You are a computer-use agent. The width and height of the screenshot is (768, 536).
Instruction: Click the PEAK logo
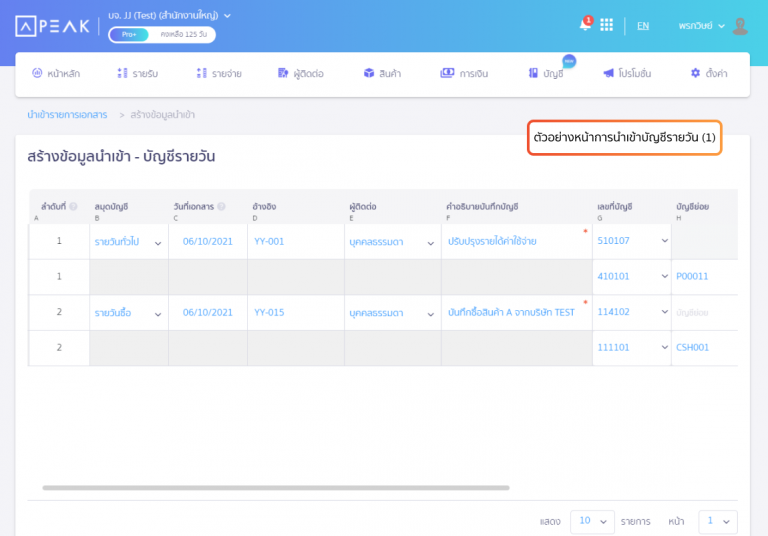coord(52,26)
